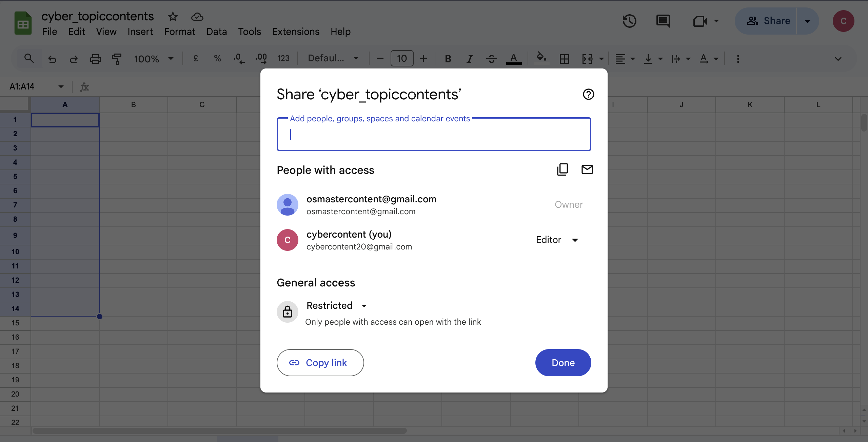Email the spreadsheet collaborators
Viewport: 868px width, 442px height.
tap(587, 169)
